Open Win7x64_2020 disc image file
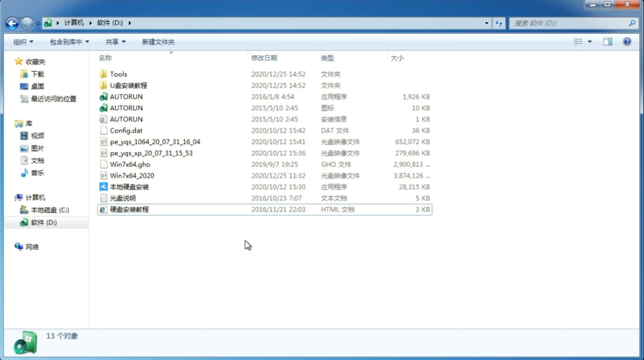 (x=132, y=176)
